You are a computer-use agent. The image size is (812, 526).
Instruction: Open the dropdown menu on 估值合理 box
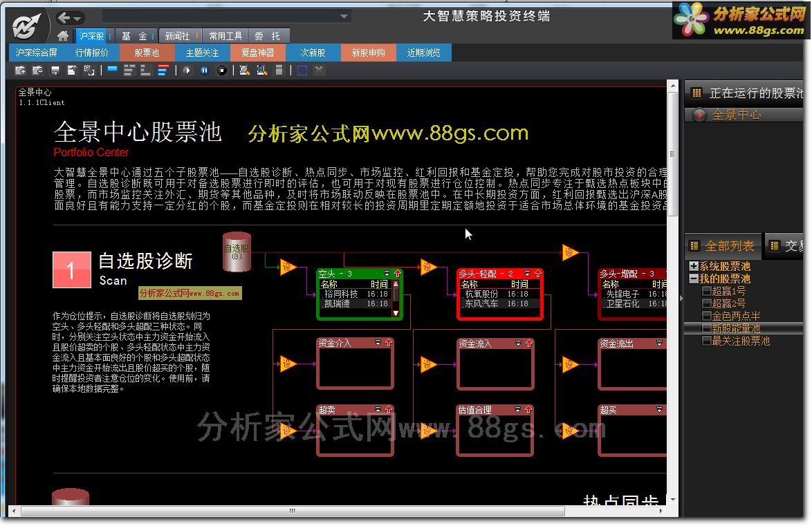518,409
